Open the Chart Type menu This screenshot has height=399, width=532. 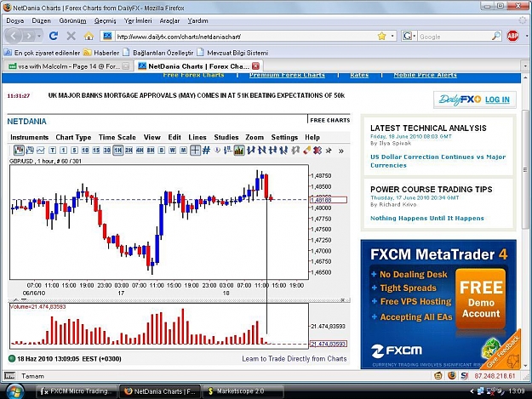pos(73,137)
